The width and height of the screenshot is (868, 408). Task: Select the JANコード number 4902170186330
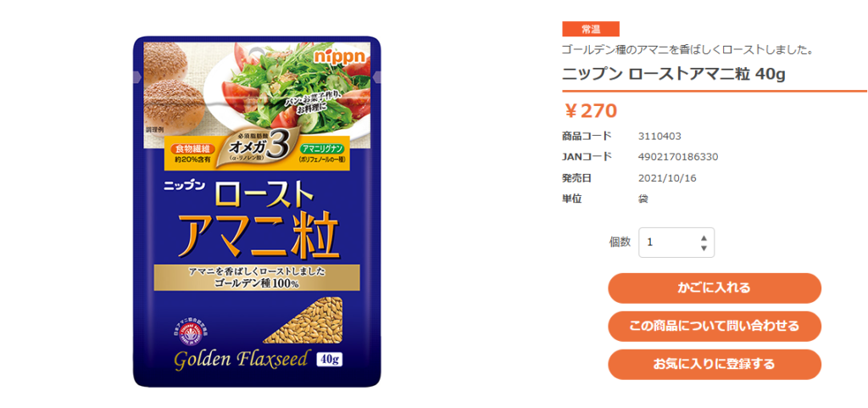click(678, 157)
